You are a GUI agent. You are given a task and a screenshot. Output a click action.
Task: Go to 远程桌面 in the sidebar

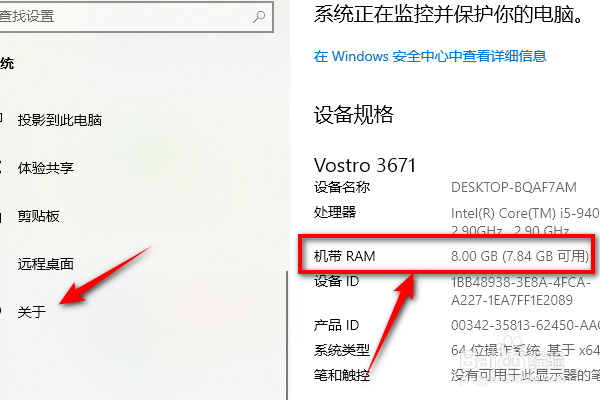click(x=46, y=264)
